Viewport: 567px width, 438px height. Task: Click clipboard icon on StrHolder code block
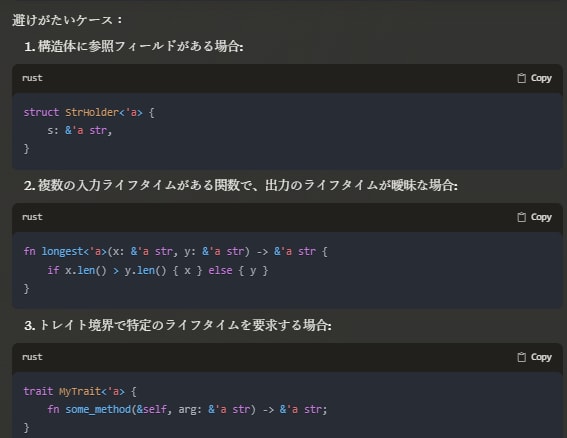(521, 78)
